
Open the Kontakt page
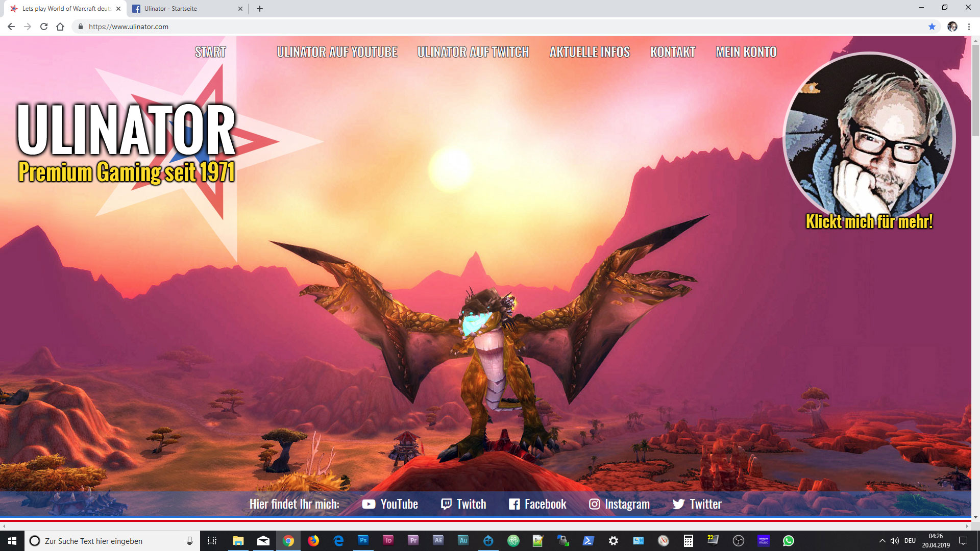pos(673,52)
